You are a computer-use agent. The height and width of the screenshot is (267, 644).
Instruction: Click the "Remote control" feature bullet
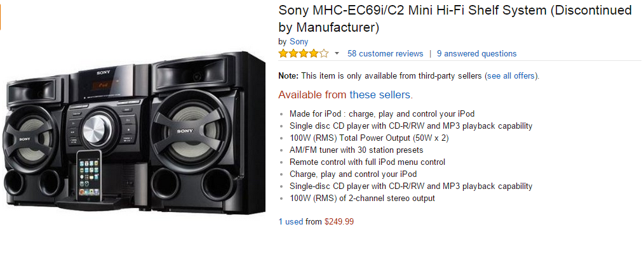point(367,162)
